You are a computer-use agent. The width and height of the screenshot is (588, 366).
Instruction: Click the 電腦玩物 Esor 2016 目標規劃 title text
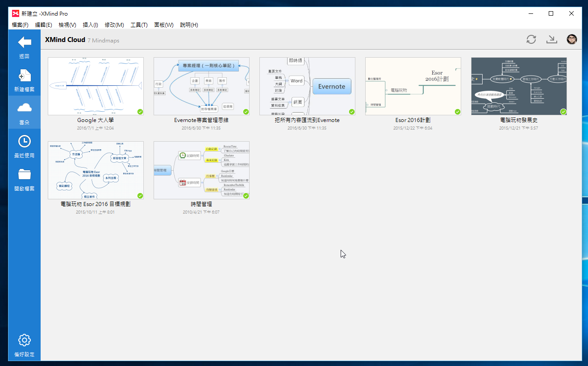(96, 204)
